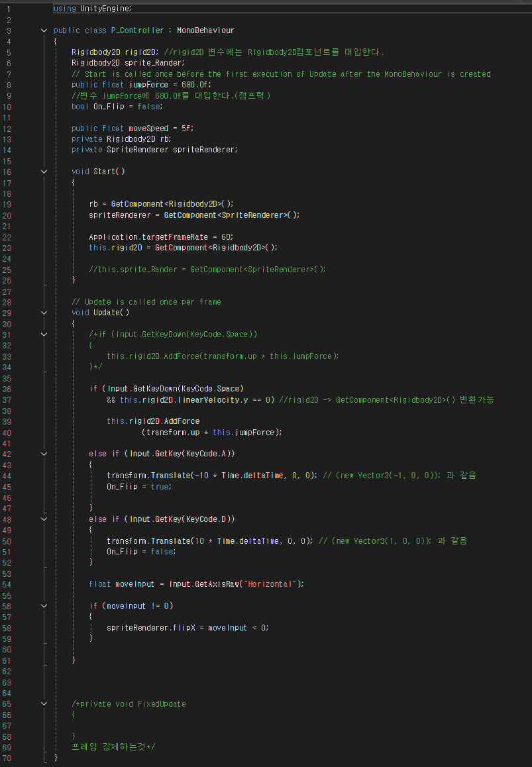Collapse the KeyCode.D else-if block
Viewport: 532px width, 767px height.
pyautogui.click(x=44, y=519)
